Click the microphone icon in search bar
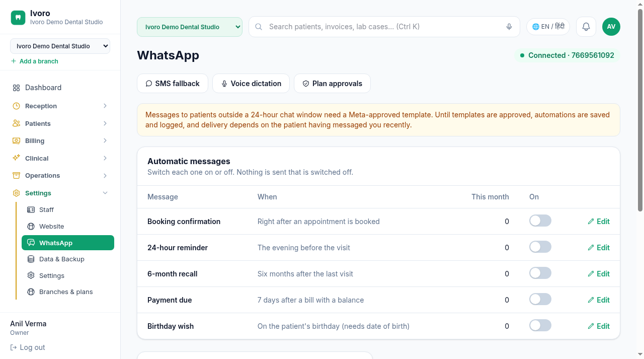644x359 pixels. (x=509, y=27)
